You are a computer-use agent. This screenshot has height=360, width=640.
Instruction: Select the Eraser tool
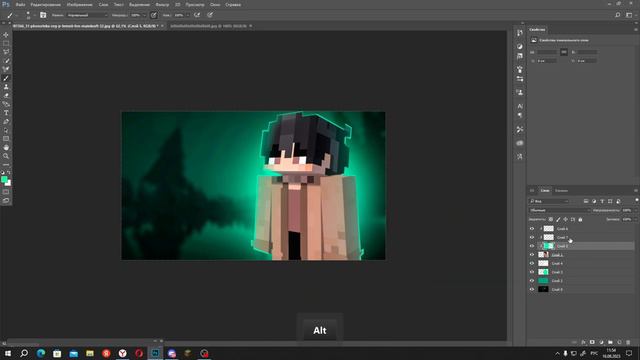point(6,96)
